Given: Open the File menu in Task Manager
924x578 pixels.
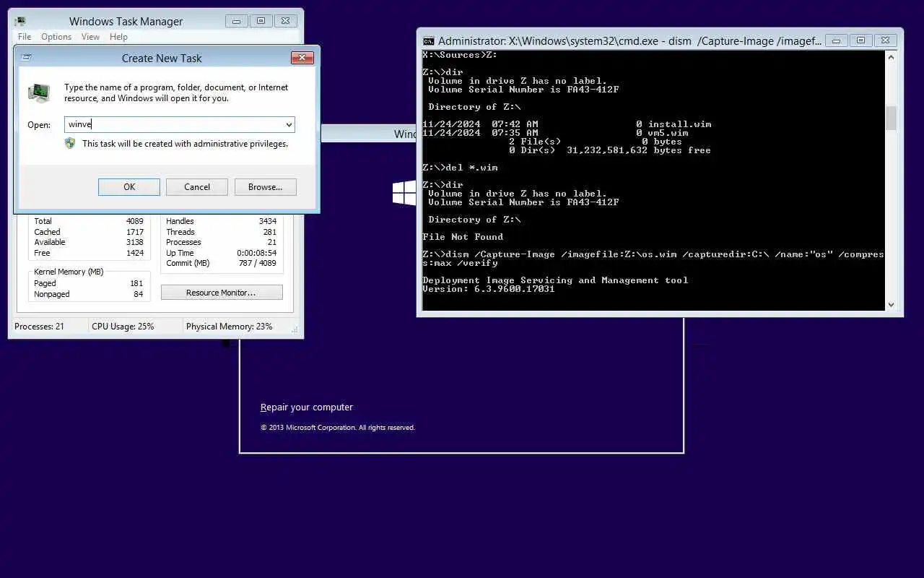Looking at the screenshot, I should (25, 37).
